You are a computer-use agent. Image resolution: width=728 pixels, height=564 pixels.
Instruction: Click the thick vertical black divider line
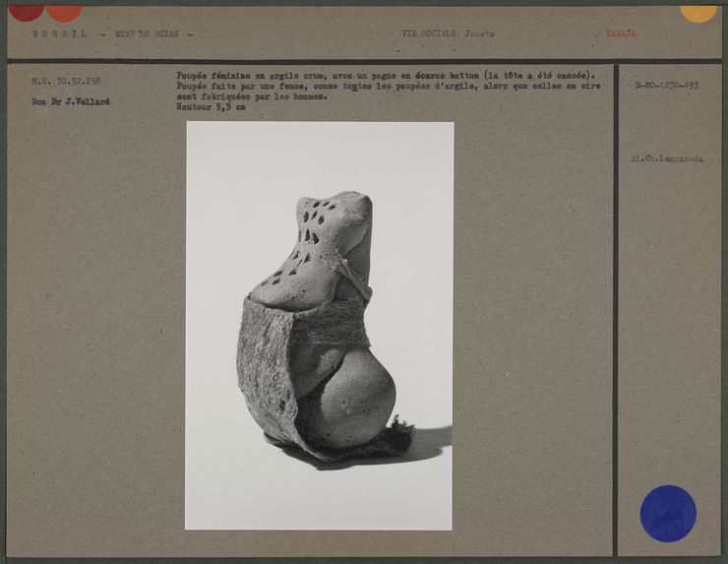pyautogui.click(x=616, y=305)
